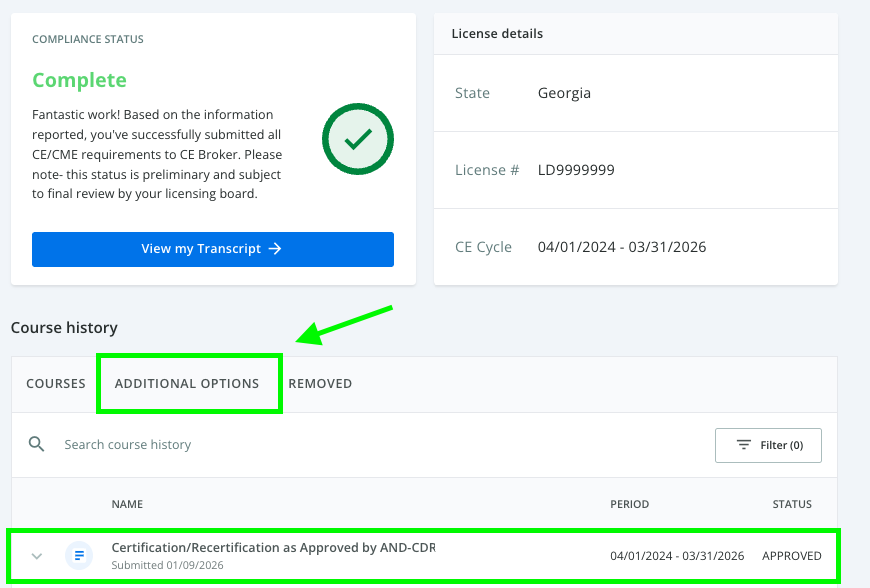The height and width of the screenshot is (588, 870).
Task: Click the CE Cycle date range in License details
Action: [x=621, y=247]
